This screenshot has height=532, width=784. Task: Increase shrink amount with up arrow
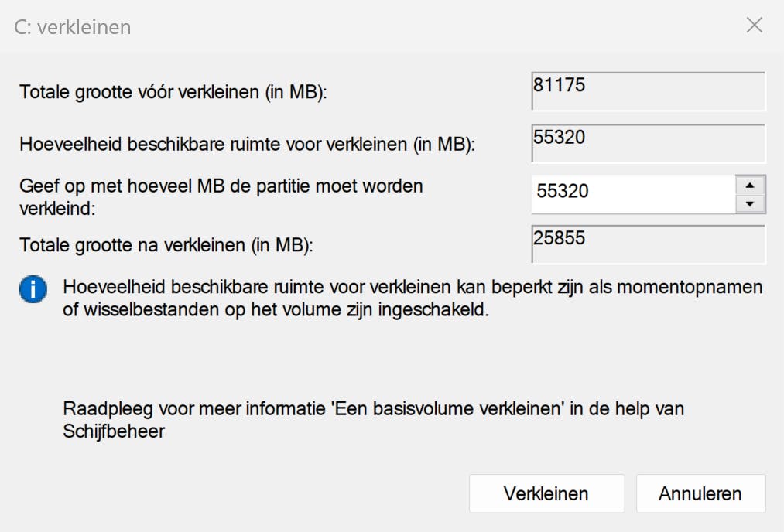point(749,185)
